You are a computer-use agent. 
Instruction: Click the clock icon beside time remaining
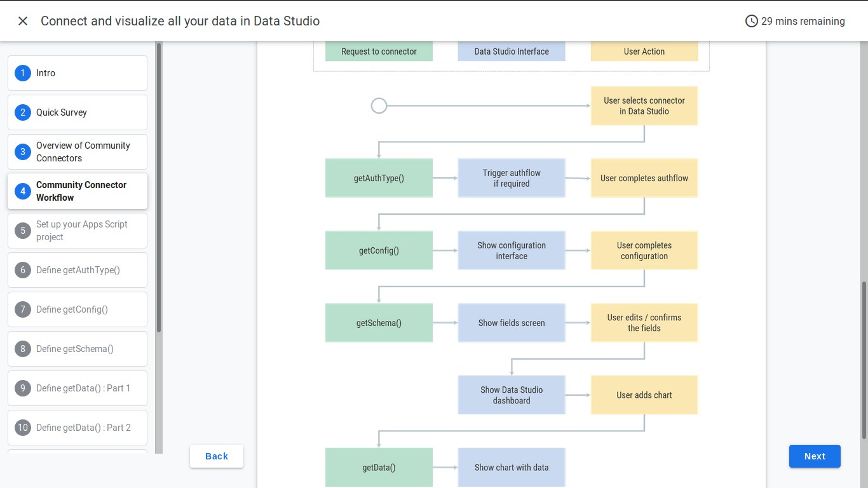pyautogui.click(x=751, y=21)
